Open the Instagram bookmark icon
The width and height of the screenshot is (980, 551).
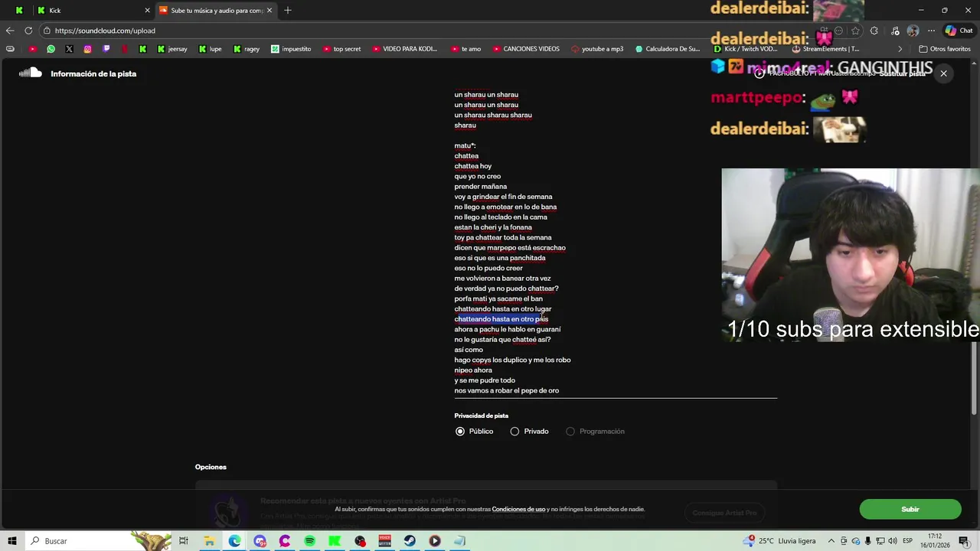point(87,49)
